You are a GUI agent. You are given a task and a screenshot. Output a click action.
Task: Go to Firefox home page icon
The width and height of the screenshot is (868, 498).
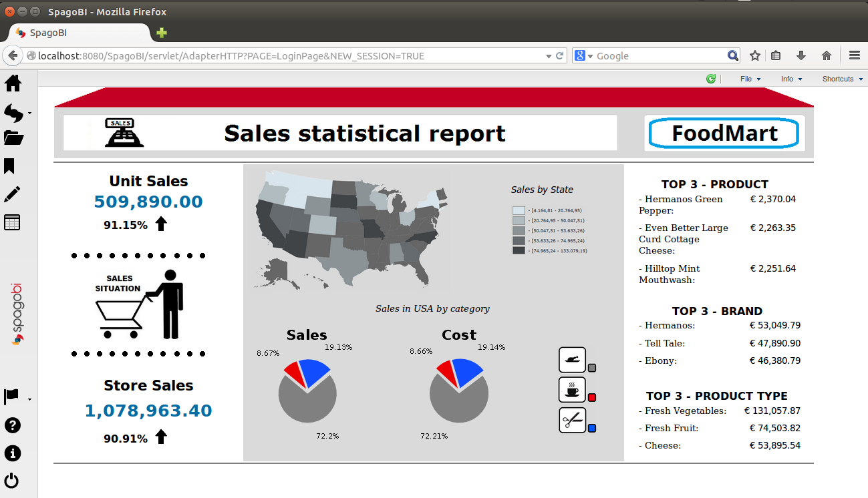tap(827, 56)
